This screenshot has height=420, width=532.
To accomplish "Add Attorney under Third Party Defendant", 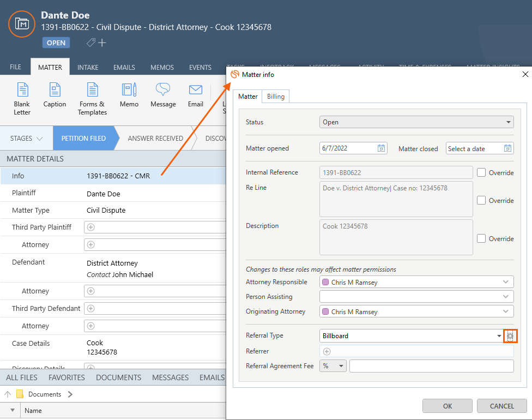I will pyautogui.click(x=90, y=326).
